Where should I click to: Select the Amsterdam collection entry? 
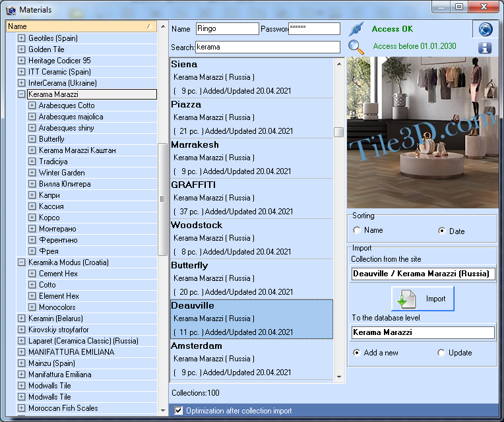[252, 359]
